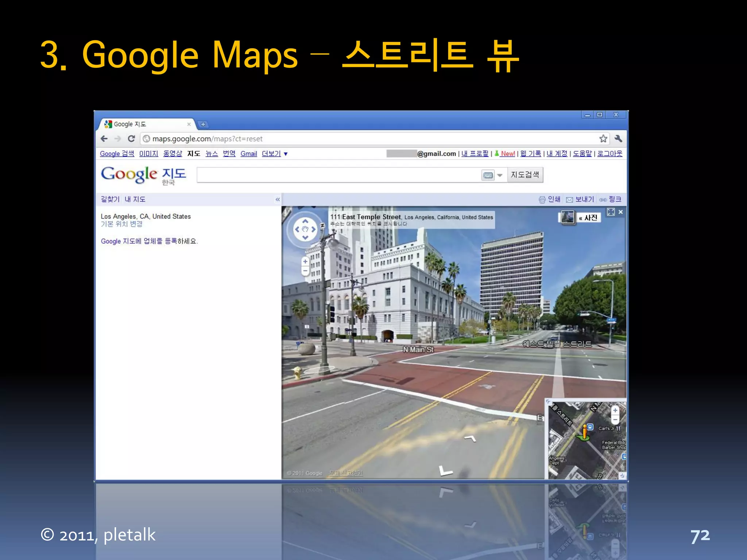Open the 번역 link in top bar

click(229, 153)
